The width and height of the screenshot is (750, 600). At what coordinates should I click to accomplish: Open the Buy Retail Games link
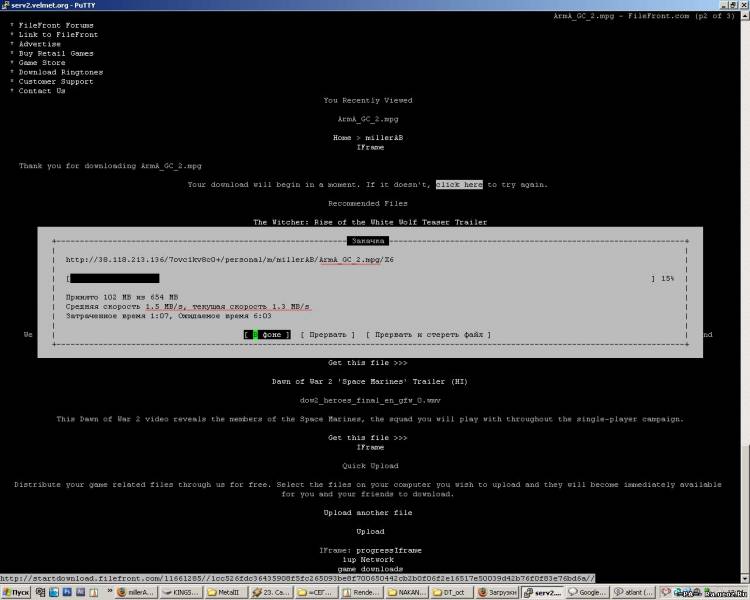pos(56,54)
